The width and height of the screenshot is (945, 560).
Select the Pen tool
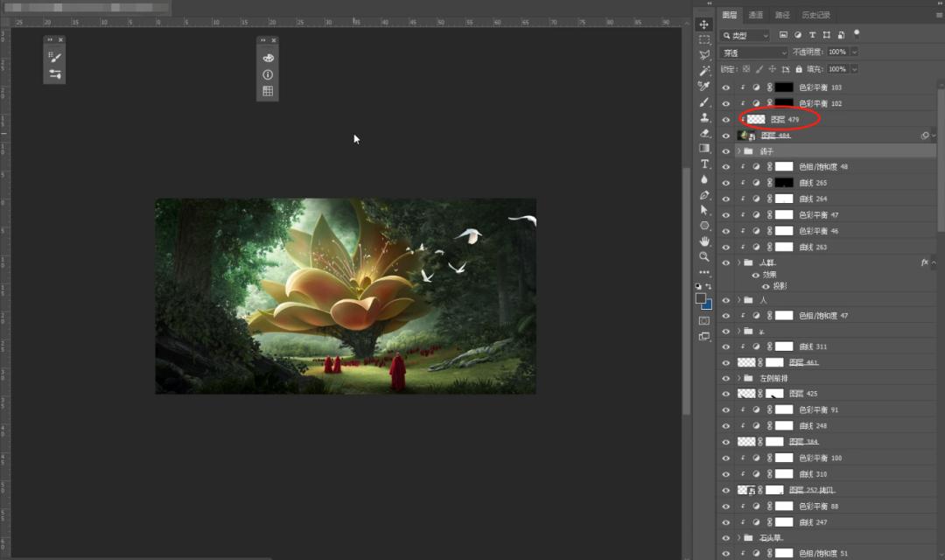coord(704,194)
